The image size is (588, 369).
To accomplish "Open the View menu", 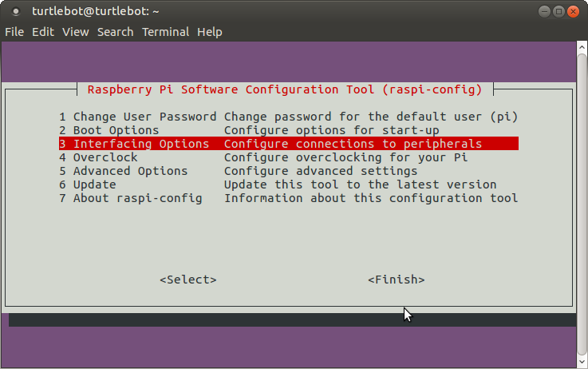I will [x=76, y=32].
